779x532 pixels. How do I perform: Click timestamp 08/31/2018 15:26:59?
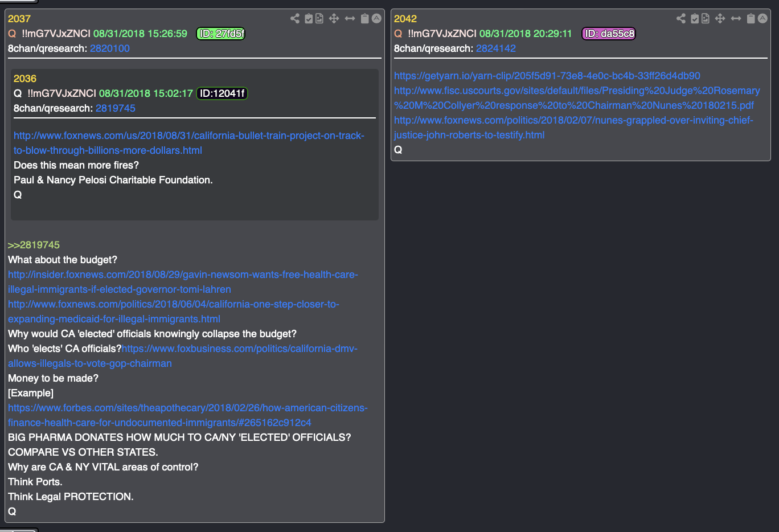tap(140, 34)
